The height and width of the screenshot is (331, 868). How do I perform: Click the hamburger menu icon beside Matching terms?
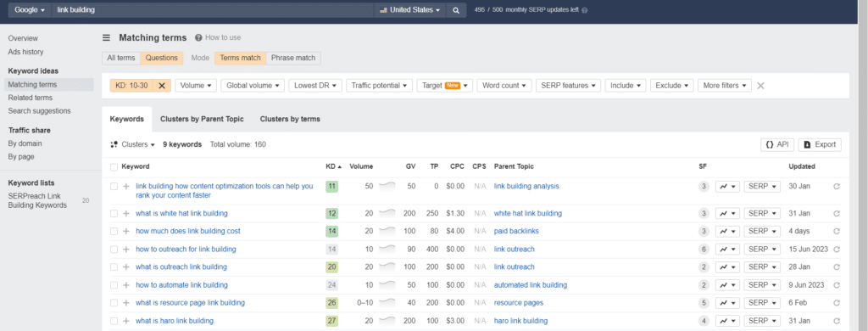(x=106, y=37)
